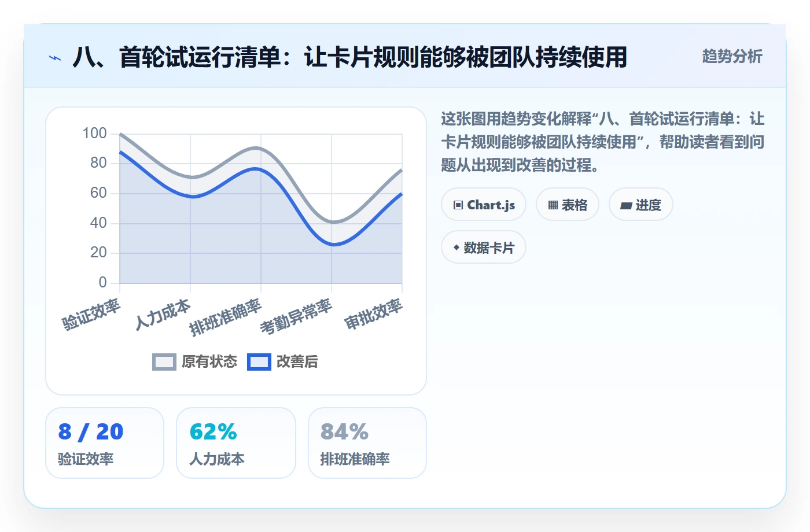Select the 8 / 20 验证效率 stat card

pyautogui.click(x=105, y=443)
